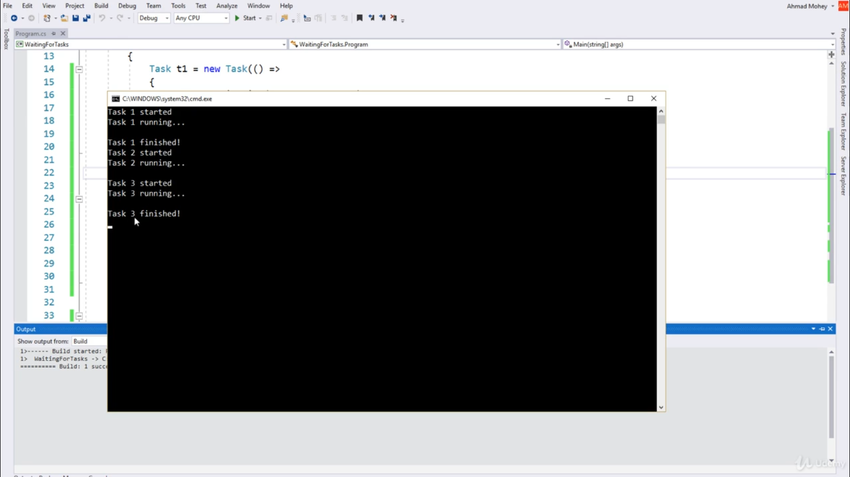The image size is (850, 477).
Task: Open the Build menu
Action: coord(101,5)
